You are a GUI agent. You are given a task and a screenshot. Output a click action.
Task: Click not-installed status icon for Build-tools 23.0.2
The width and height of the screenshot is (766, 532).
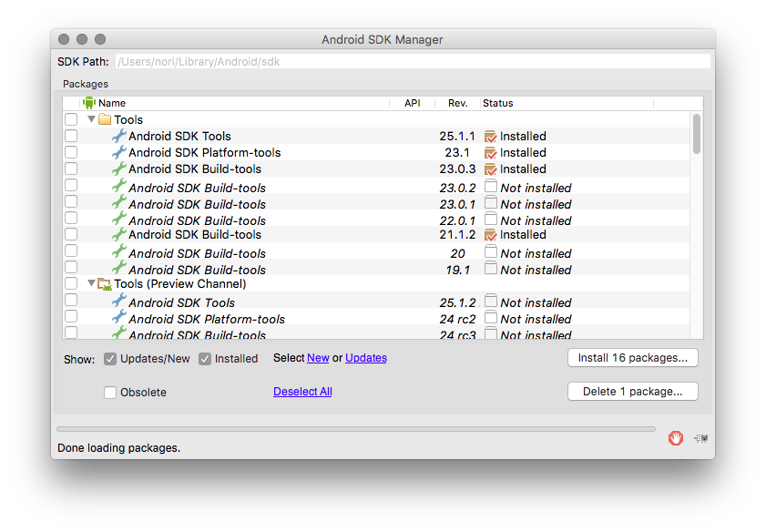(x=491, y=186)
